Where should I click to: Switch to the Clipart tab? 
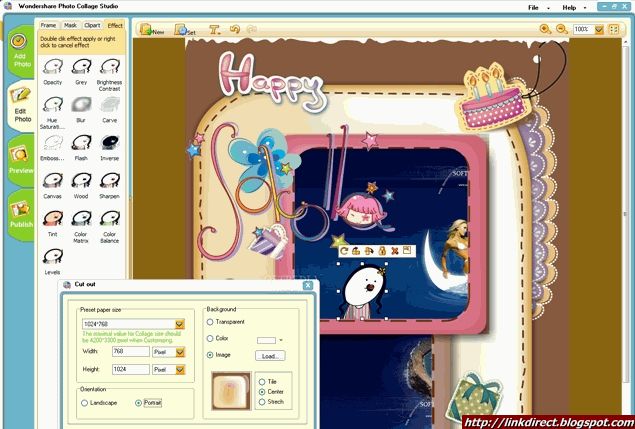[92, 25]
